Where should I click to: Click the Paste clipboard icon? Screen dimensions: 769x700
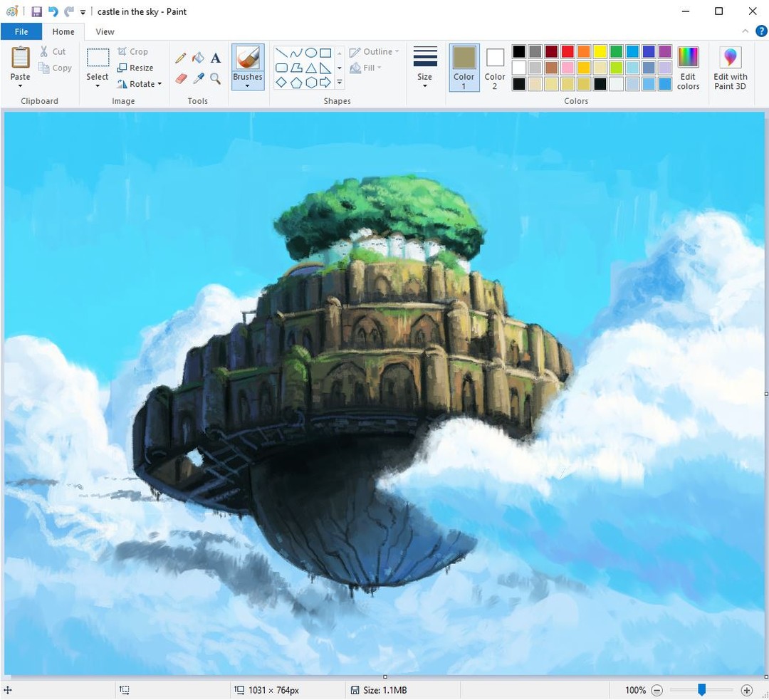[x=20, y=58]
